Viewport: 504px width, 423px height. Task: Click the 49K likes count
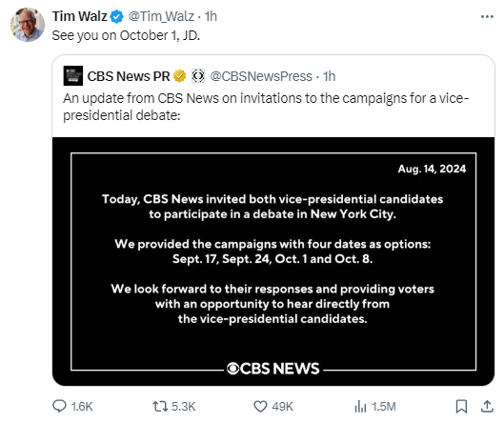(x=283, y=406)
